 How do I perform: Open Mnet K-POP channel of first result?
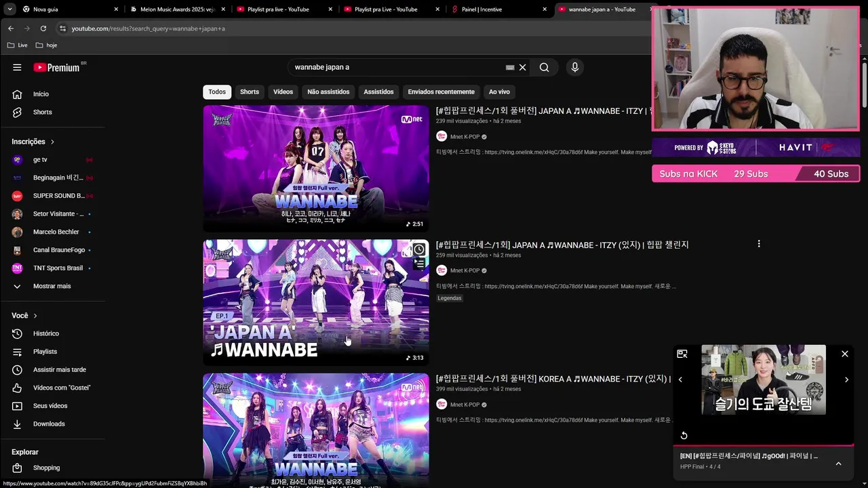tap(465, 137)
